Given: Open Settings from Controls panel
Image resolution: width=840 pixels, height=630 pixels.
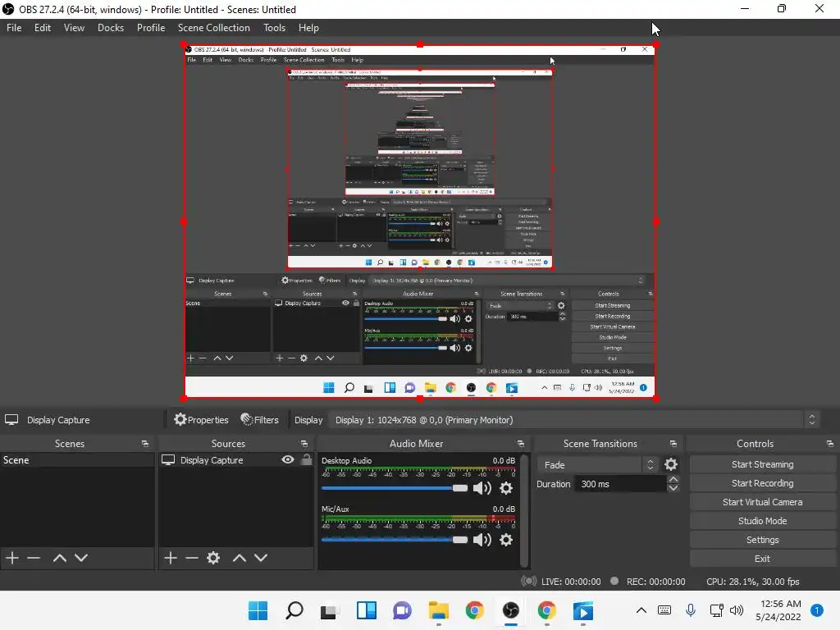Looking at the screenshot, I should (x=762, y=540).
